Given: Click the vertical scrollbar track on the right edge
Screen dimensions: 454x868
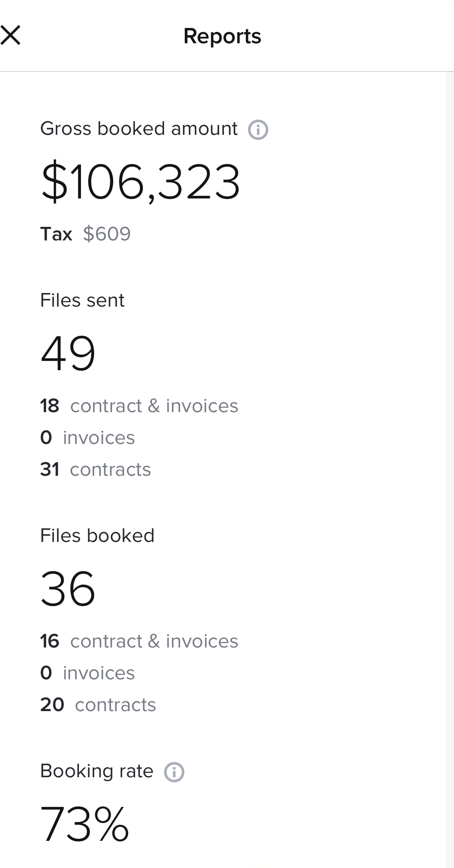Looking at the screenshot, I should pos(450,466).
